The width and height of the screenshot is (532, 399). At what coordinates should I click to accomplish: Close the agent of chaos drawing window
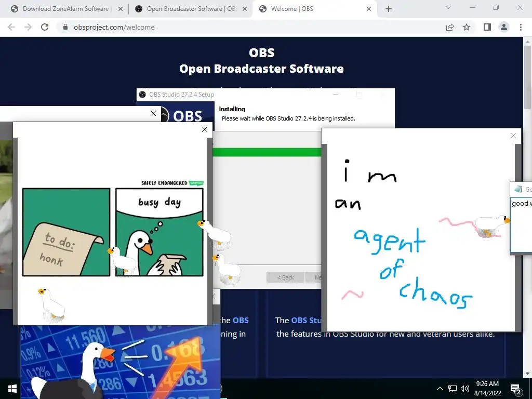(513, 136)
